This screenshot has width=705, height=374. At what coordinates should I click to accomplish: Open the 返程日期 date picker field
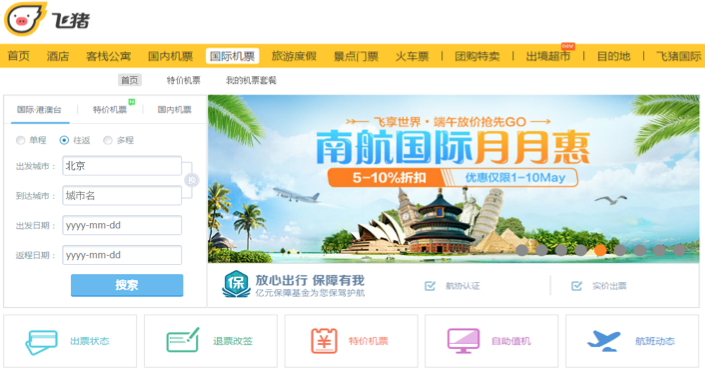[x=122, y=255]
